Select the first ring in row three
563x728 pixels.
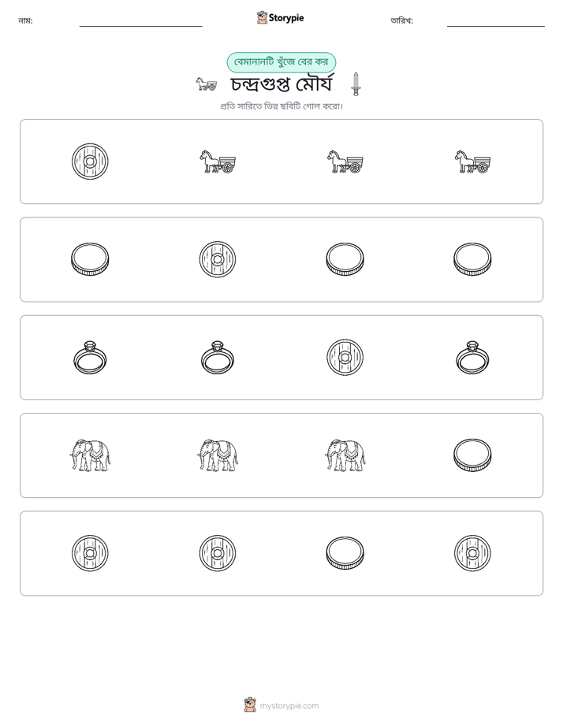[x=90, y=358]
